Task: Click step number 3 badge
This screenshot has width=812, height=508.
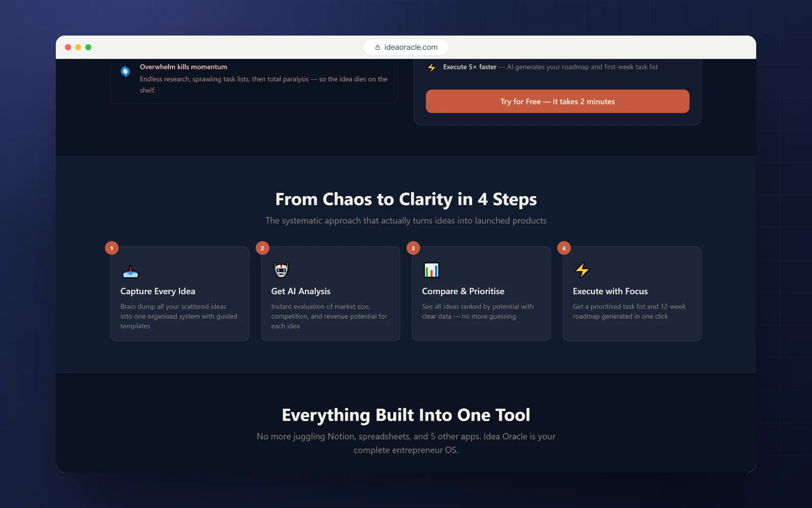Action: click(x=413, y=248)
